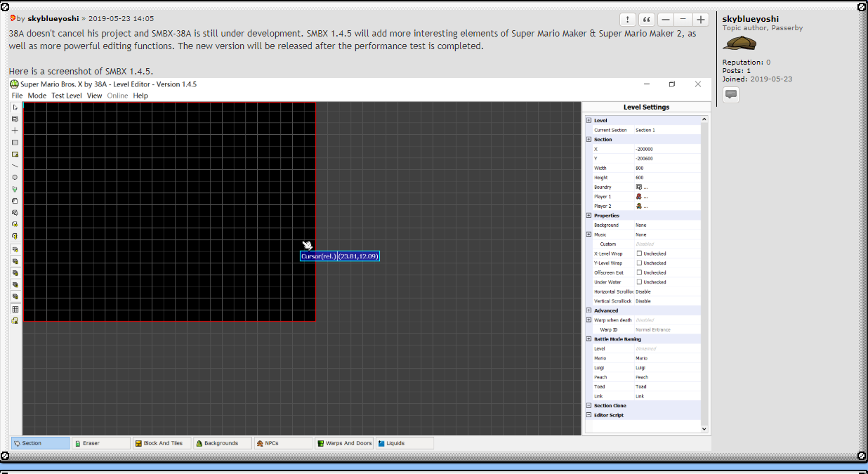The image size is (868, 474).
Task: Edit the X value -200000
Action: coord(667,150)
